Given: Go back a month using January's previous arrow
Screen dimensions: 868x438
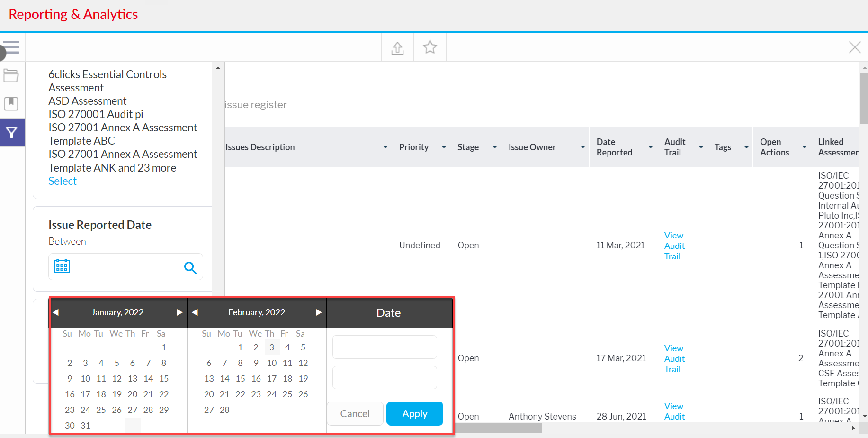Looking at the screenshot, I should [x=55, y=312].
